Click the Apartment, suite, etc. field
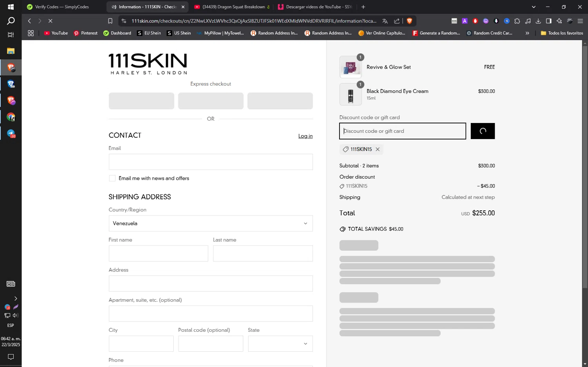Image resolution: width=588 pixels, height=367 pixels. (211, 314)
